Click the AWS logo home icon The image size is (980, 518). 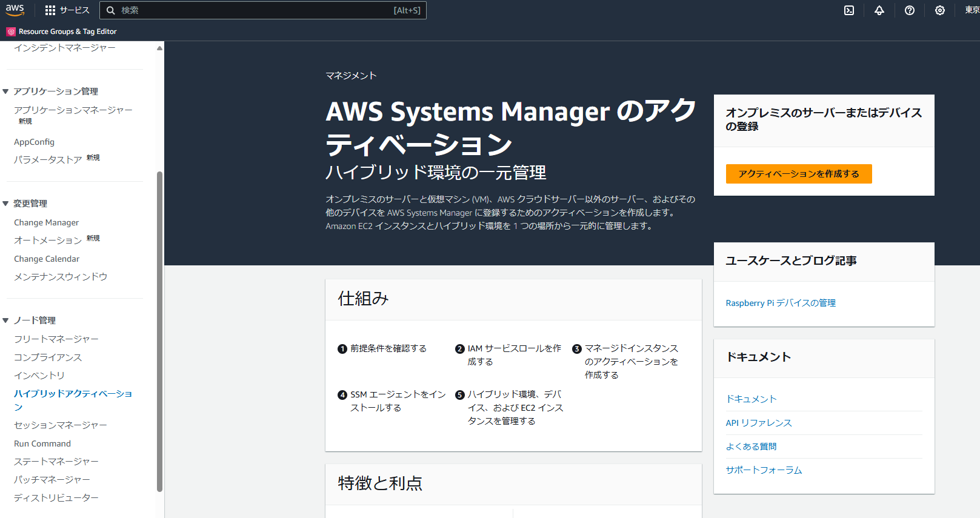tap(15, 10)
